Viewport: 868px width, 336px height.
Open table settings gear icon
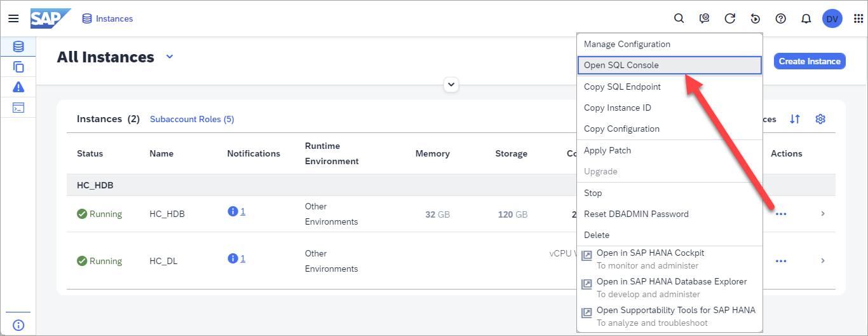pos(820,119)
